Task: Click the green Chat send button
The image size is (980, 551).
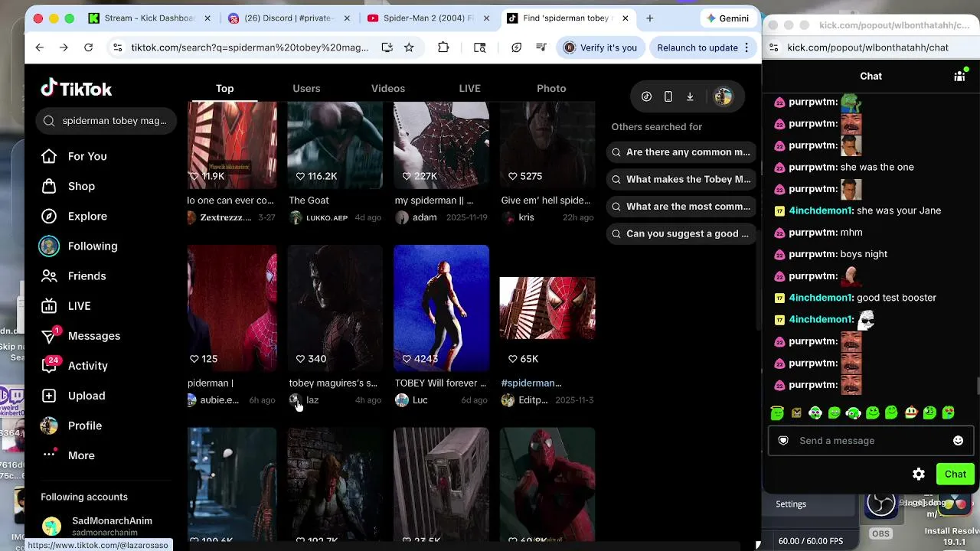Action: point(955,474)
